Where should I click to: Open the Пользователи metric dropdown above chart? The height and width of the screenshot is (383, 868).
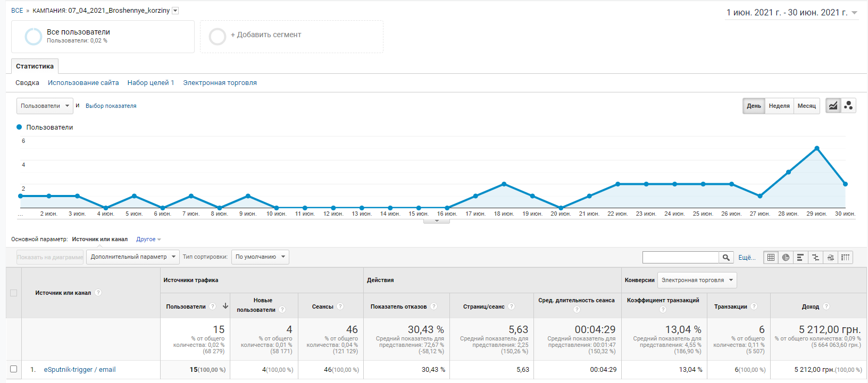(x=45, y=106)
